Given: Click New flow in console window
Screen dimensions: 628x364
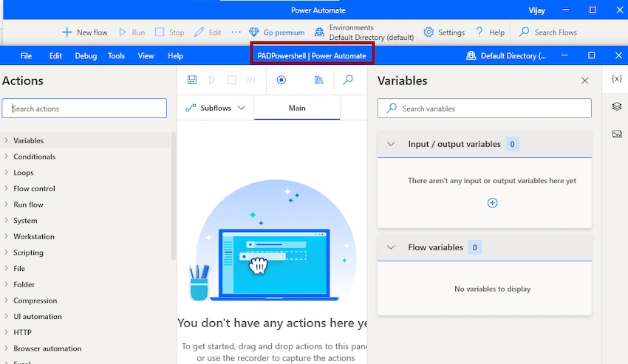Looking at the screenshot, I should 84,32.
